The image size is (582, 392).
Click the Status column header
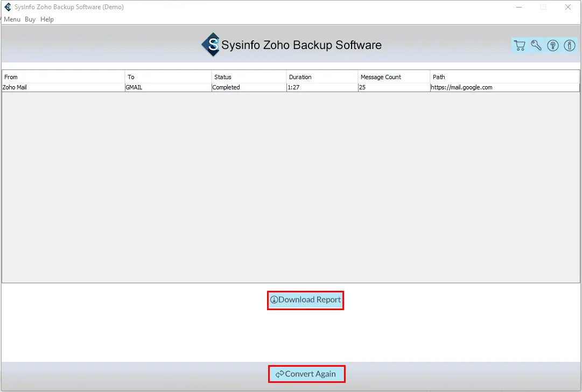[249, 77]
